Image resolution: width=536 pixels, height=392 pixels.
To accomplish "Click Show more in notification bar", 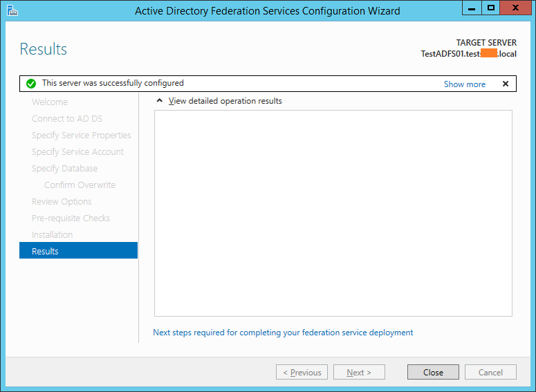I will tap(464, 84).
